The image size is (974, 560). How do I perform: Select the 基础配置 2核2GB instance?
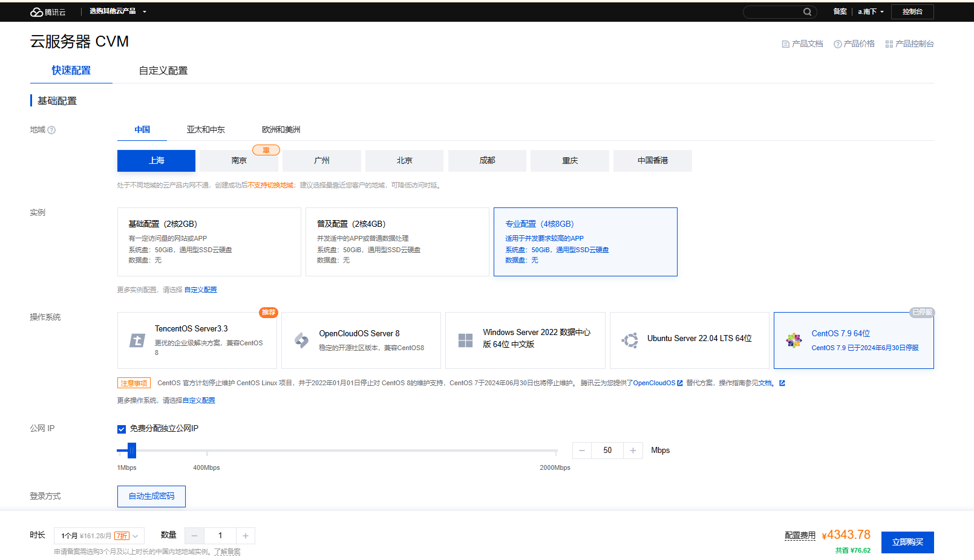pyautogui.click(x=209, y=242)
